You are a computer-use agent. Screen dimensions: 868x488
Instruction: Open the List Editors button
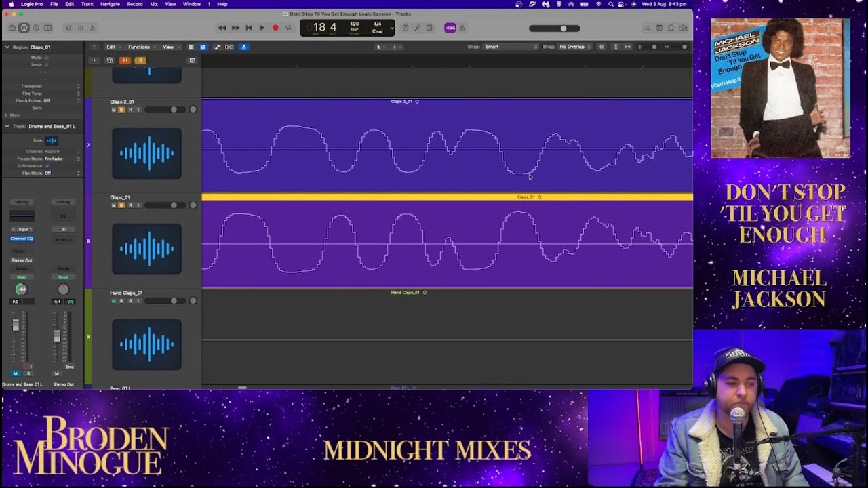[647, 28]
